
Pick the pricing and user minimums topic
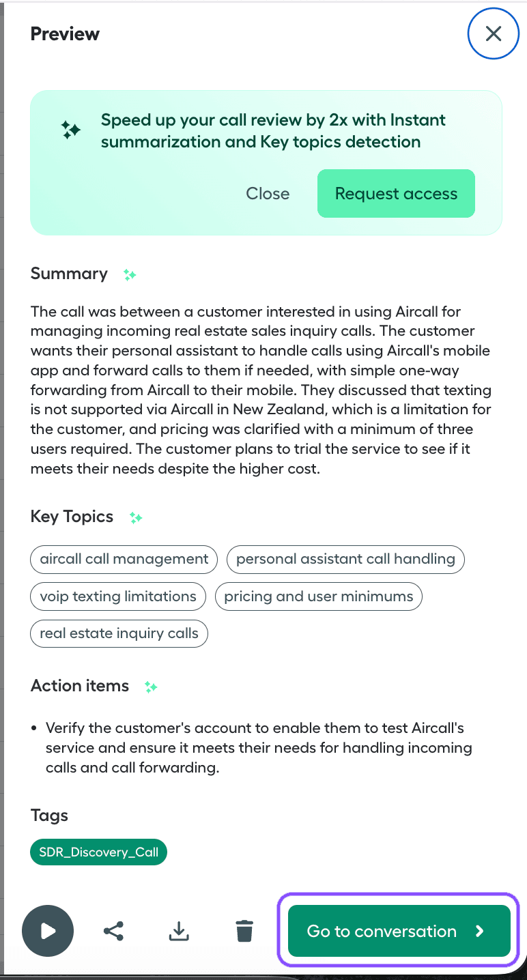[319, 596]
